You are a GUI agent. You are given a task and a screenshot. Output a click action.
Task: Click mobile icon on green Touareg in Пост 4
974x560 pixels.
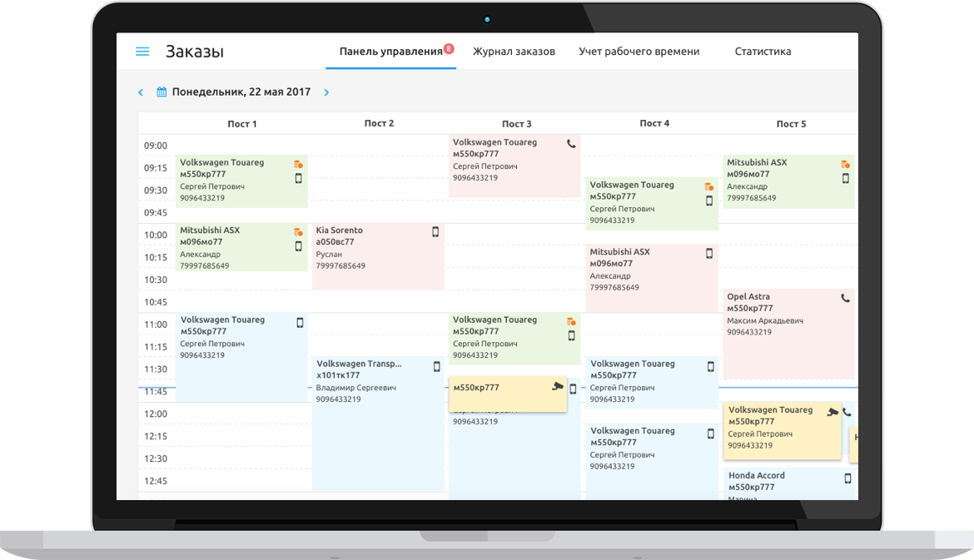pos(709,201)
